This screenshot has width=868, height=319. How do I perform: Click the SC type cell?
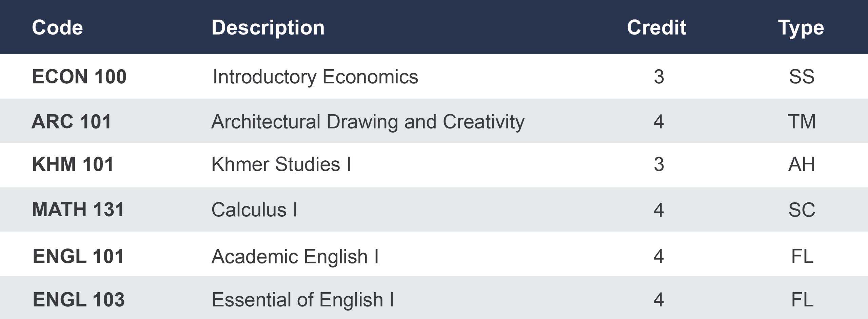point(802,210)
